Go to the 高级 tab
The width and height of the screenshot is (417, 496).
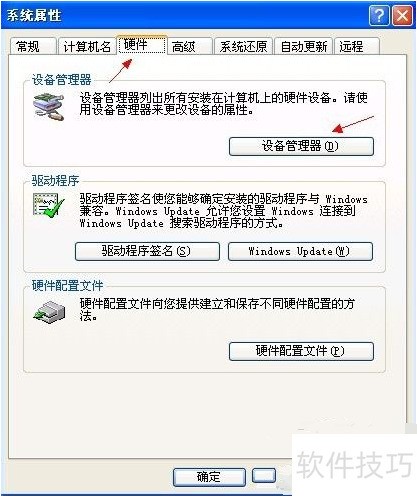[x=189, y=46]
